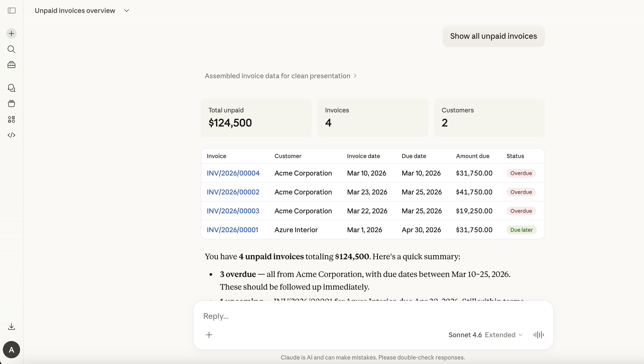Expand Unpaid invoices overview title dropdown
The image size is (644, 364).
[x=127, y=11]
